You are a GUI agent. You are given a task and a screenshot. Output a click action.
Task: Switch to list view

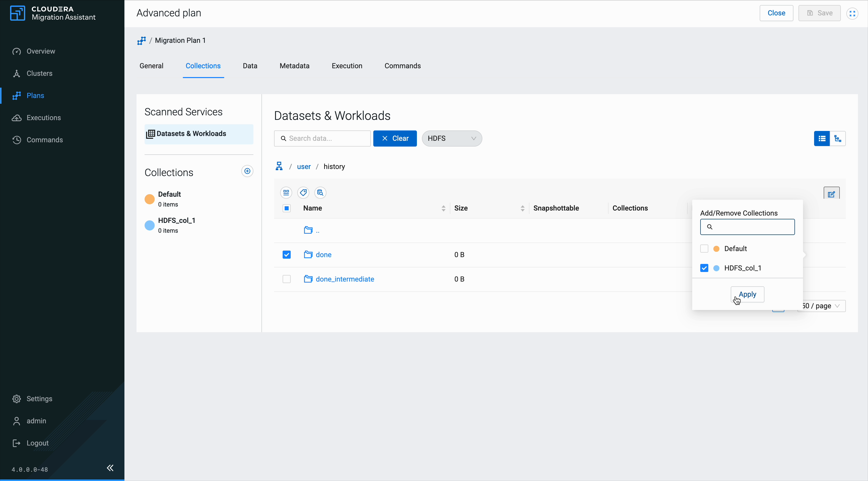click(x=822, y=139)
